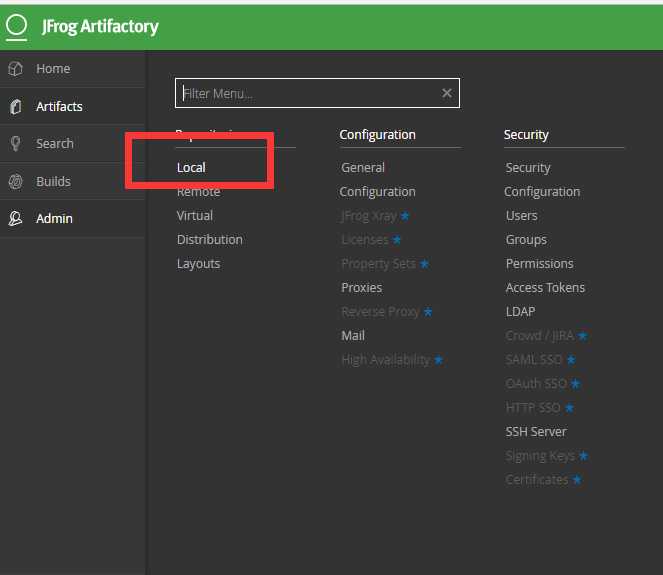Open SSH Server settings
The image size is (663, 575).
point(536,432)
